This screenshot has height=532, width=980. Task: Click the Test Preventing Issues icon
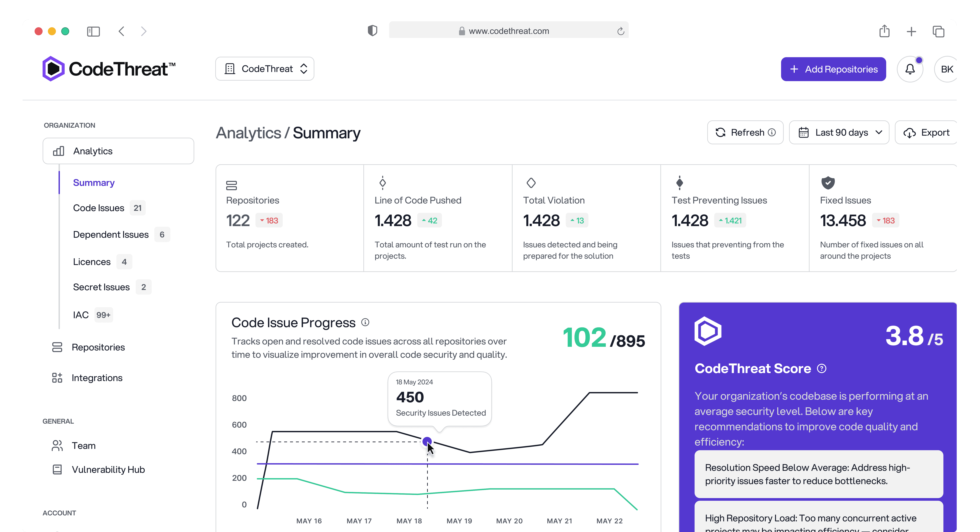click(x=679, y=183)
